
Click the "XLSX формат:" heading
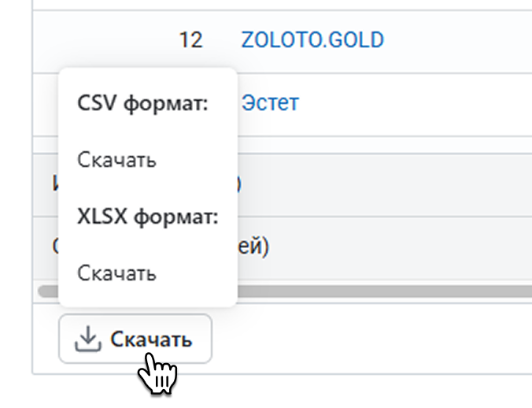pyautogui.click(x=147, y=217)
